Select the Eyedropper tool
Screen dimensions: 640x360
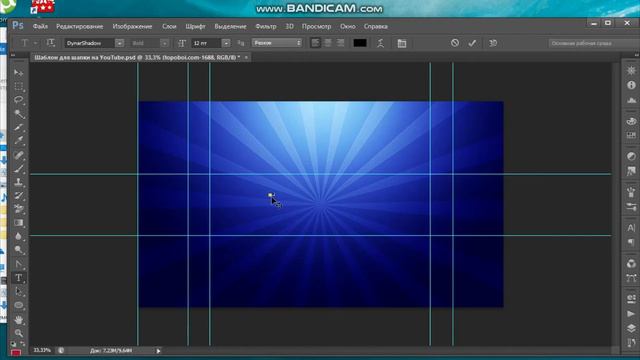click(x=18, y=141)
